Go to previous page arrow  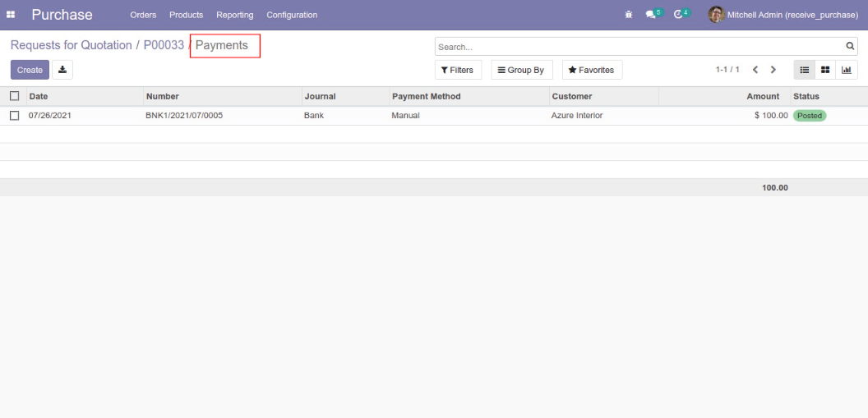pos(755,70)
